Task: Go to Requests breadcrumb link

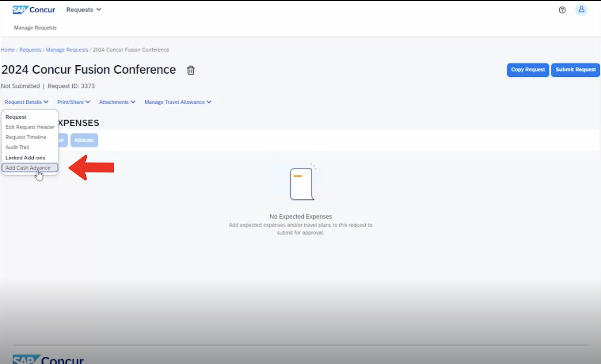Action: pyautogui.click(x=30, y=50)
